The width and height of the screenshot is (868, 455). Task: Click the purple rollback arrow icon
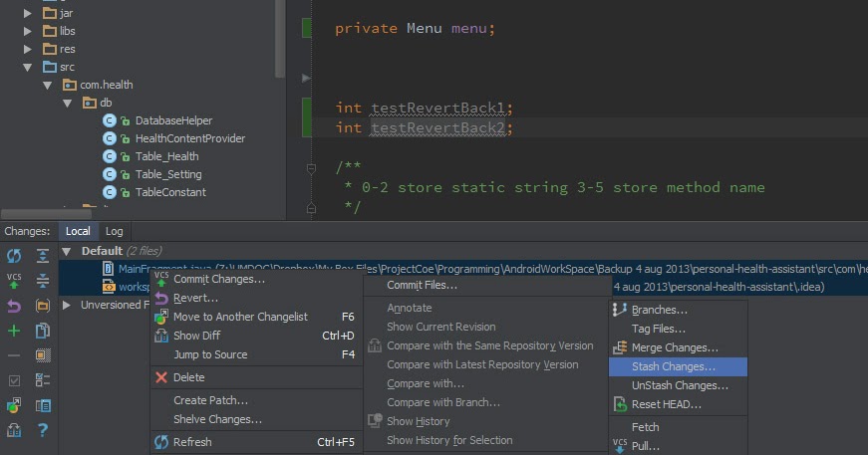pos(14,306)
